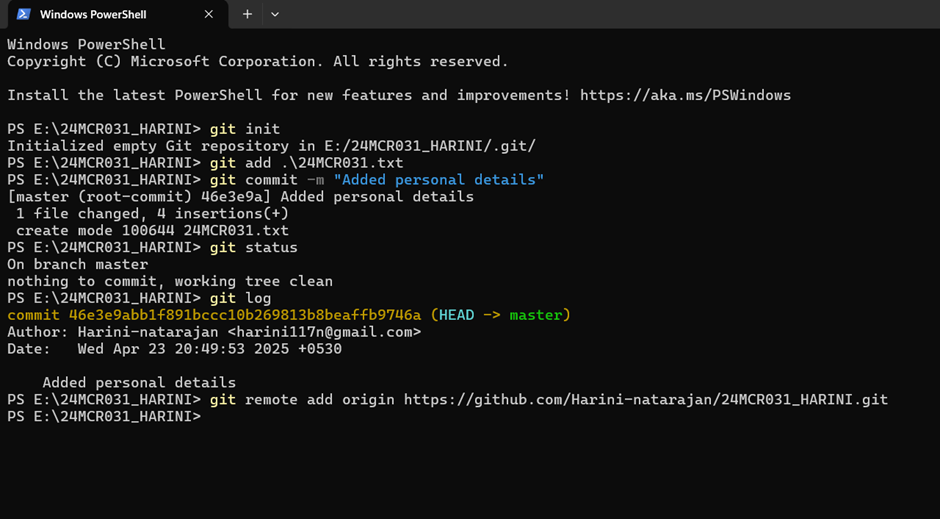Click the '(HEAD -> master)' reference text
Image resolution: width=940 pixels, height=519 pixels.
(501, 315)
